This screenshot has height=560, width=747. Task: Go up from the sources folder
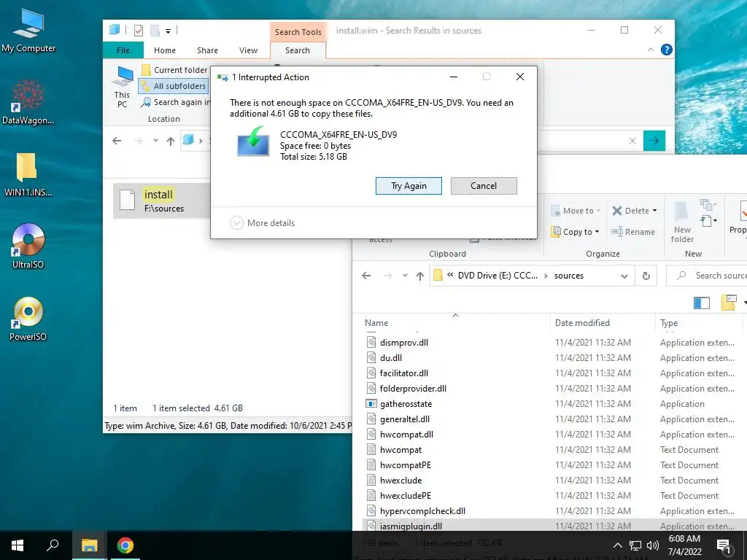(x=419, y=276)
